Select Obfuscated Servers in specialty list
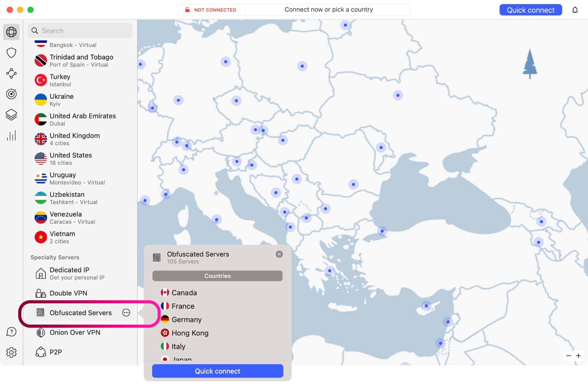The width and height of the screenshot is (588, 388). point(80,313)
